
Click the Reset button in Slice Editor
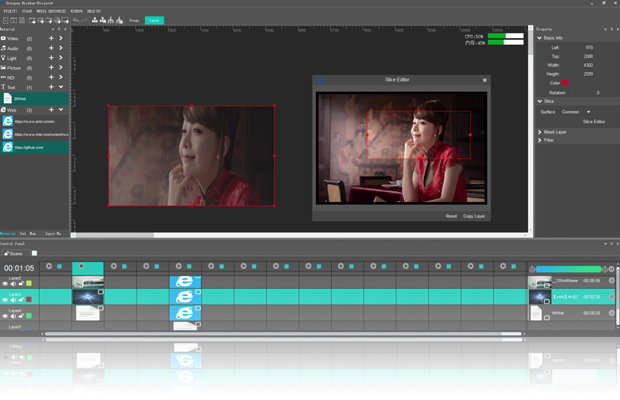[x=451, y=216]
